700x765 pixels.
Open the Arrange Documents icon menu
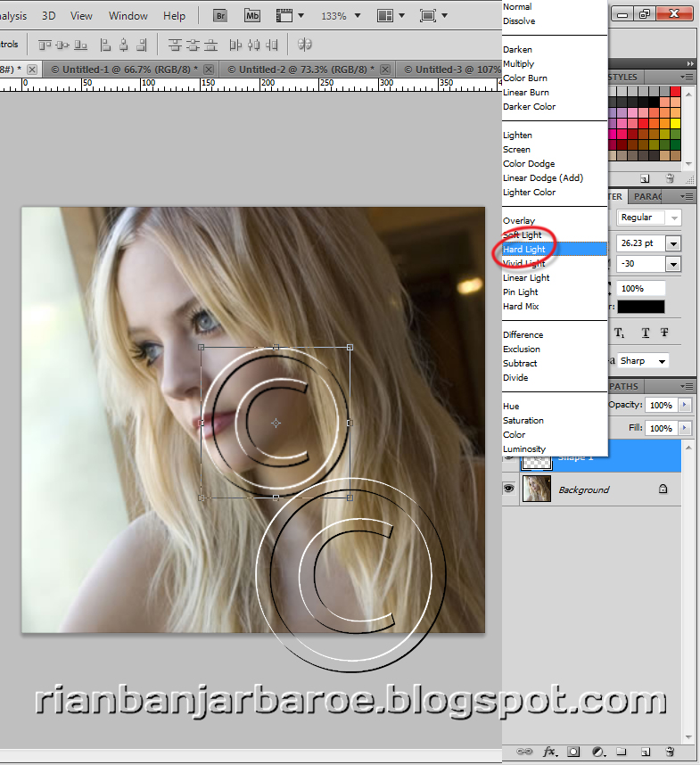[x=391, y=16]
